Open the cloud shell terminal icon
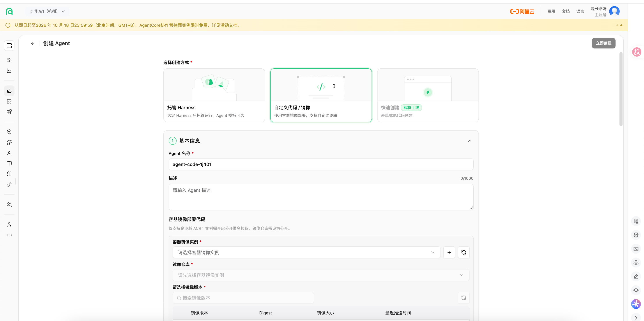 [636, 249]
